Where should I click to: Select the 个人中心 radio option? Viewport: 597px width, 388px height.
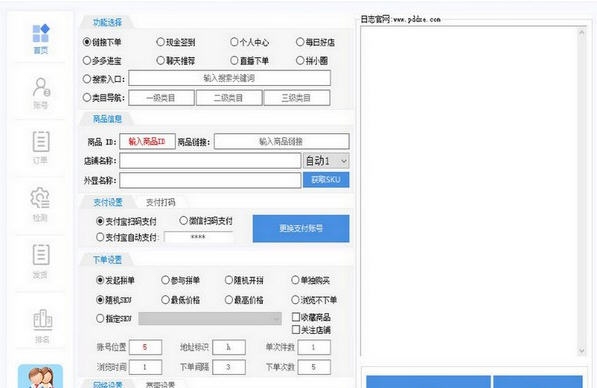click(x=249, y=42)
